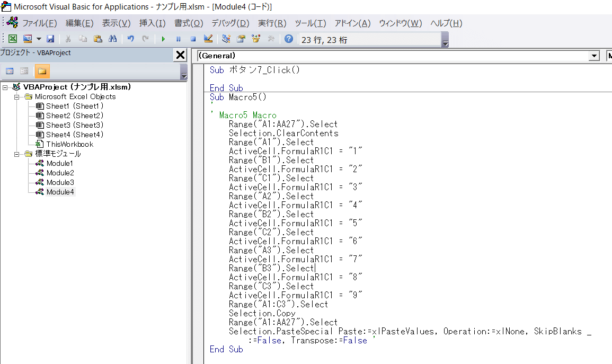Click the View Code icon in project pane
This screenshot has height=364, width=612.
tap(10, 71)
